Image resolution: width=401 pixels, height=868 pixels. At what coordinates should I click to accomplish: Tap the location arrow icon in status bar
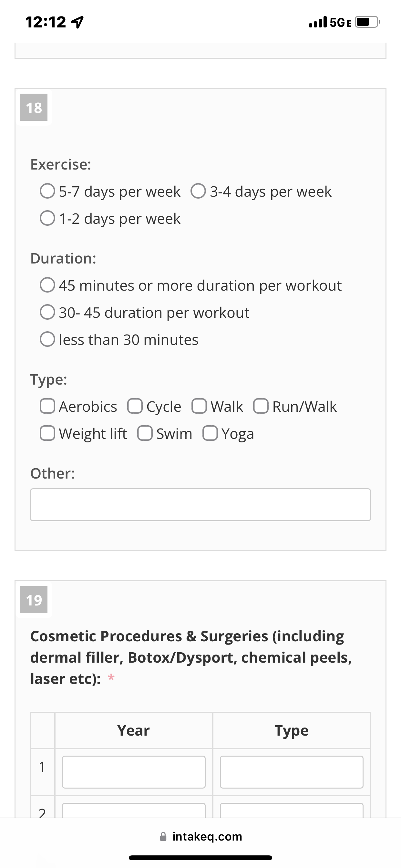click(78, 22)
